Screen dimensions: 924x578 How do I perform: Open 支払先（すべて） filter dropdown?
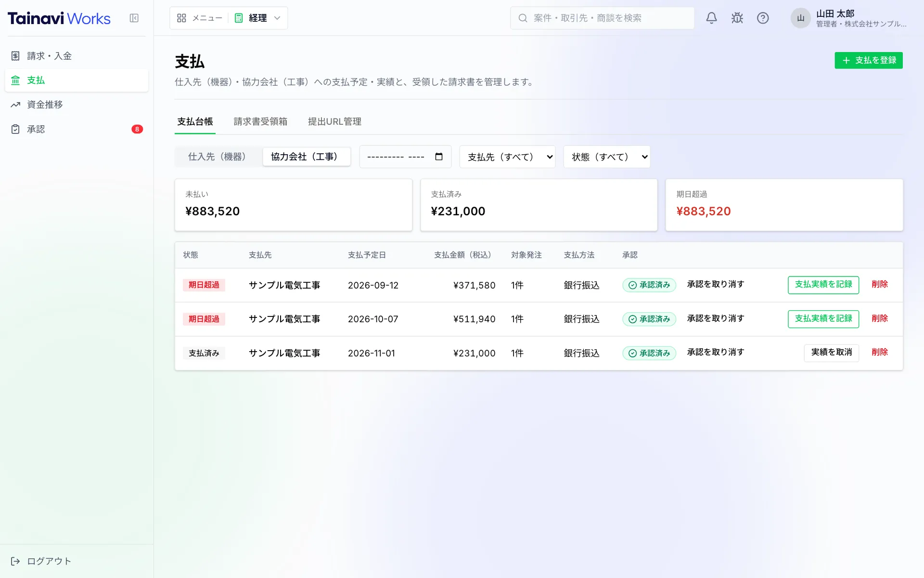[x=507, y=157]
